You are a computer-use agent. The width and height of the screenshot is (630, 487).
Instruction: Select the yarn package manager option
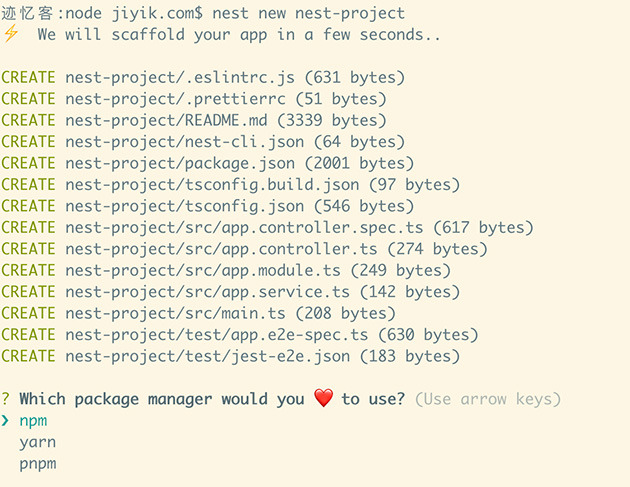point(38,442)
